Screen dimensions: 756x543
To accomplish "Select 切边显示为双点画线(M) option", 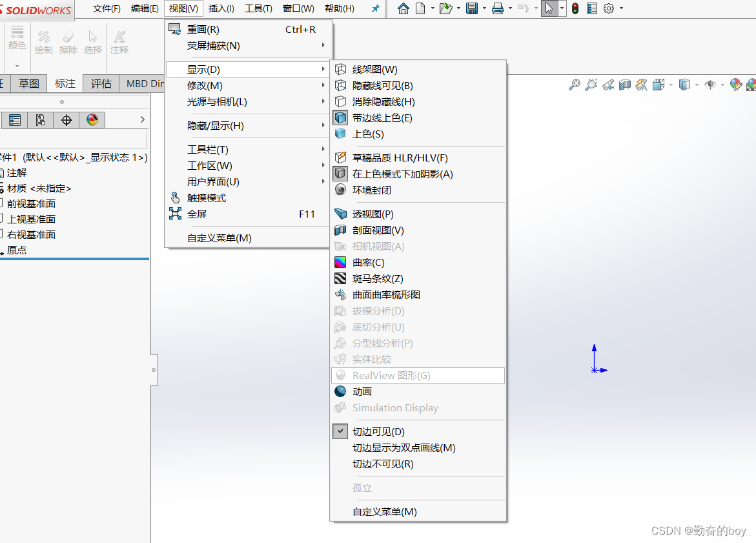I will (418, 448).
